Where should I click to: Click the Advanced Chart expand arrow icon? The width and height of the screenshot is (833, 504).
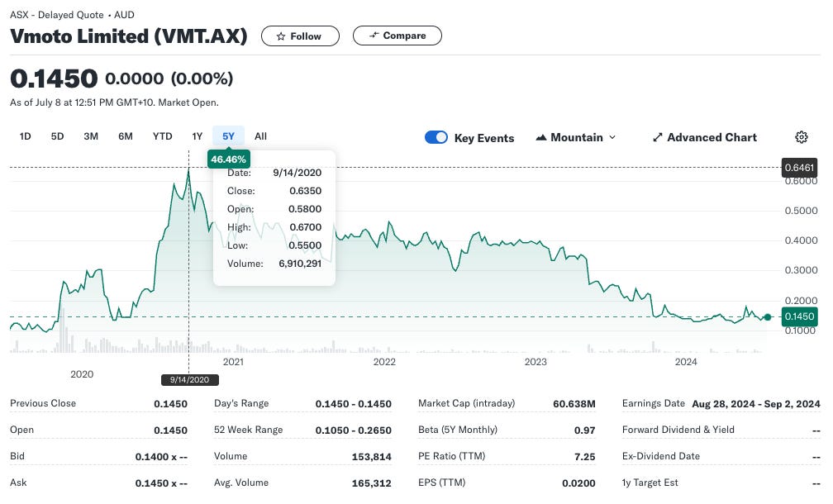pyautogui.click(x=658, y=137)
